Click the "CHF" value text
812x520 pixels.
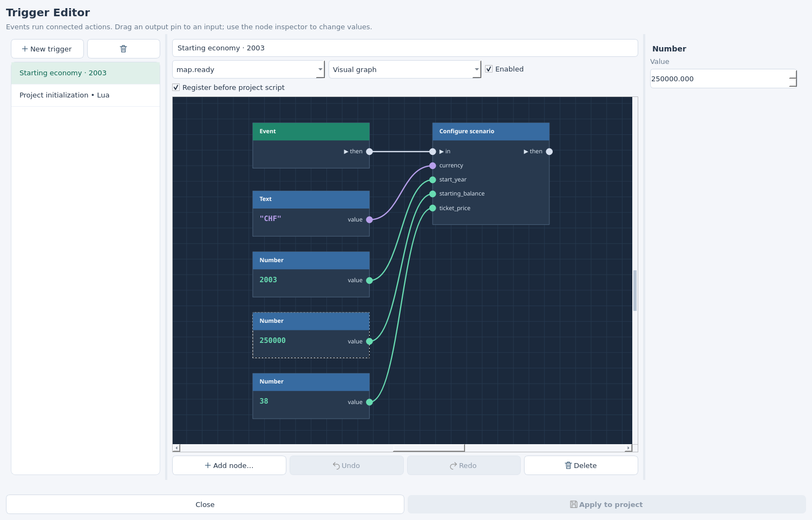pos(270,219)
